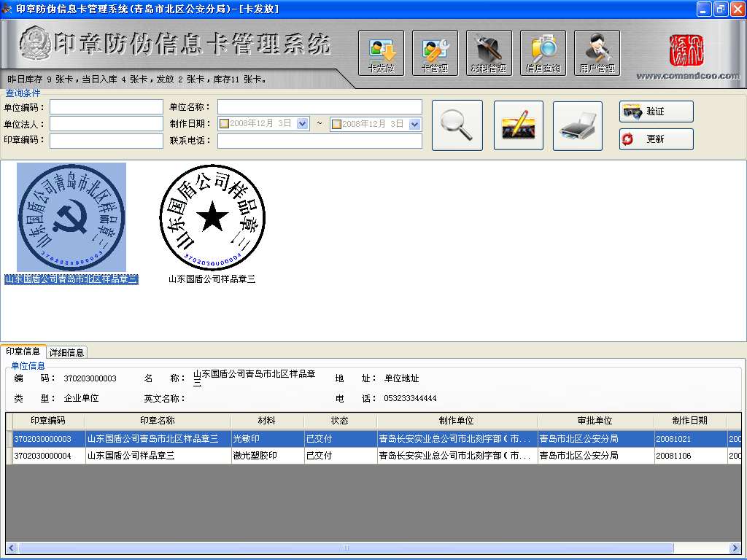Click the 验证 verify button

point(656,112)
